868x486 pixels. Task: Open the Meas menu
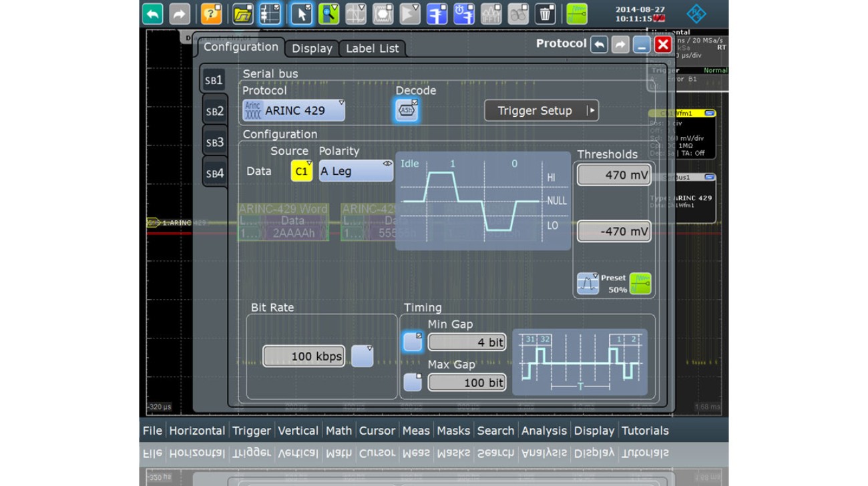click(x=416, y=431)
